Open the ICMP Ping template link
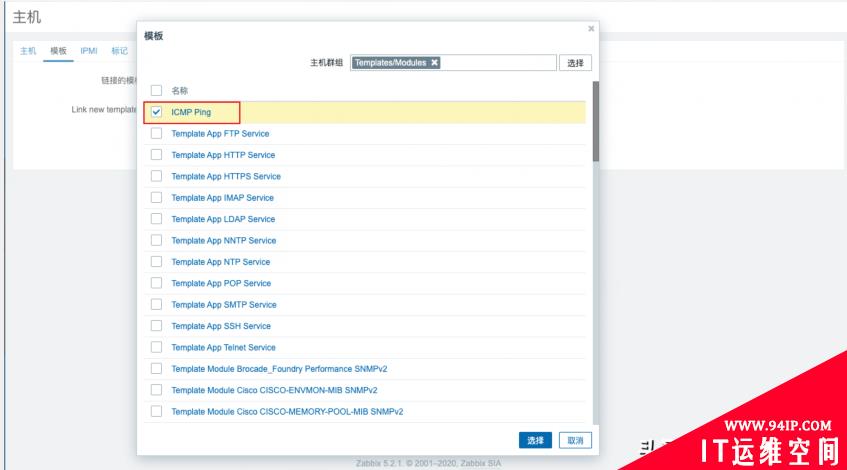Viewport: 847px width, 470px height. [191, 112]
